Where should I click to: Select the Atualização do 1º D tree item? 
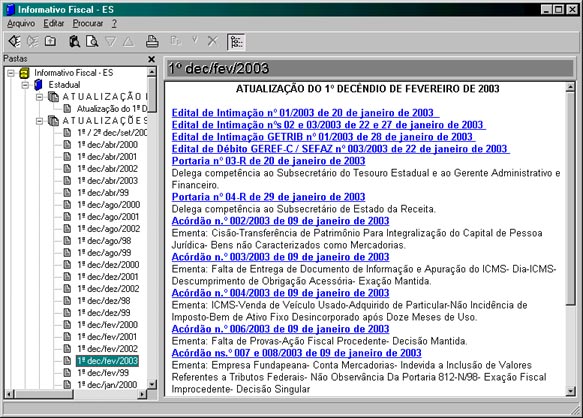112,109
